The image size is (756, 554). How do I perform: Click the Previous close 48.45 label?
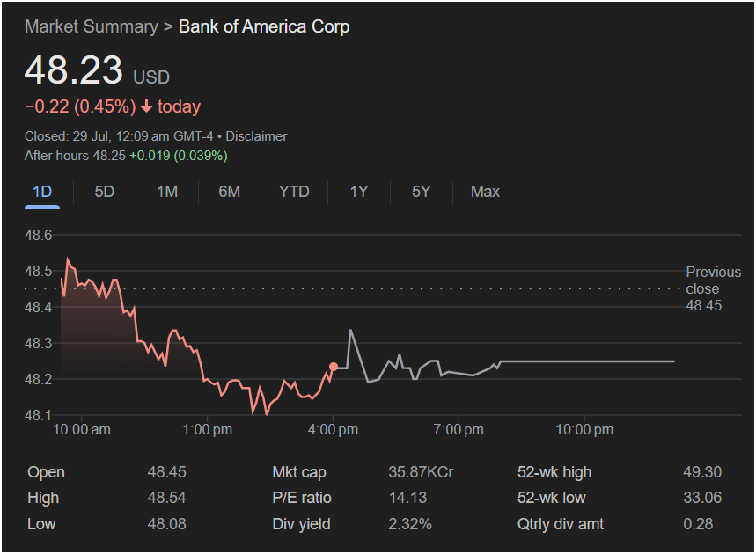(713, 288)
